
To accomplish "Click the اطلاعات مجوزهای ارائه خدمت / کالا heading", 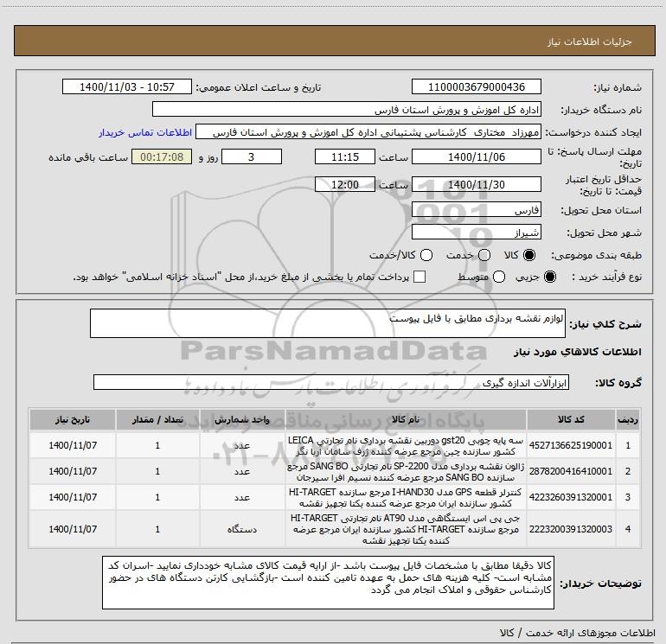I will pyautogui.click(x=577, y=633).
